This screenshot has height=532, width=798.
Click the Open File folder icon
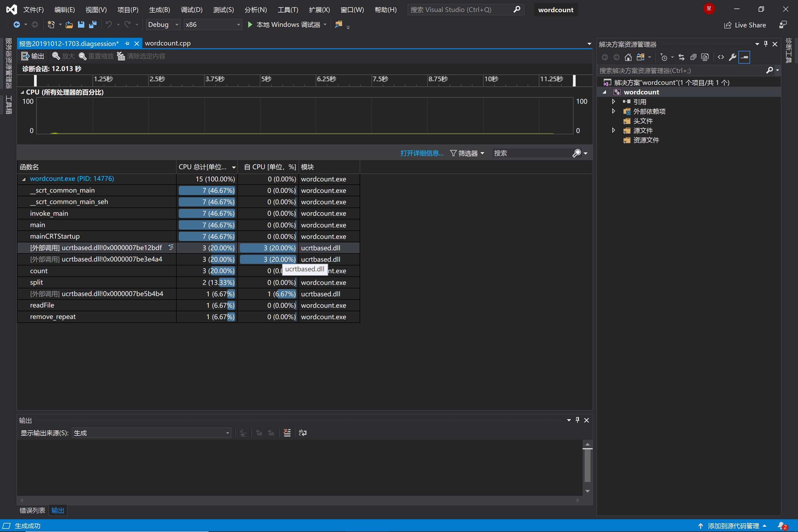(69, 24)
